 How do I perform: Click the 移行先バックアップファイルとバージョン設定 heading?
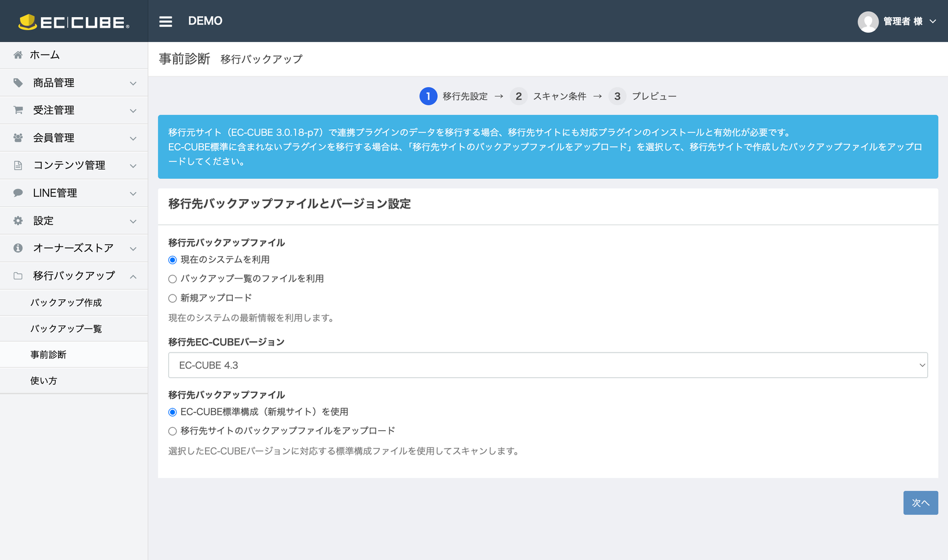coord(289,204)
